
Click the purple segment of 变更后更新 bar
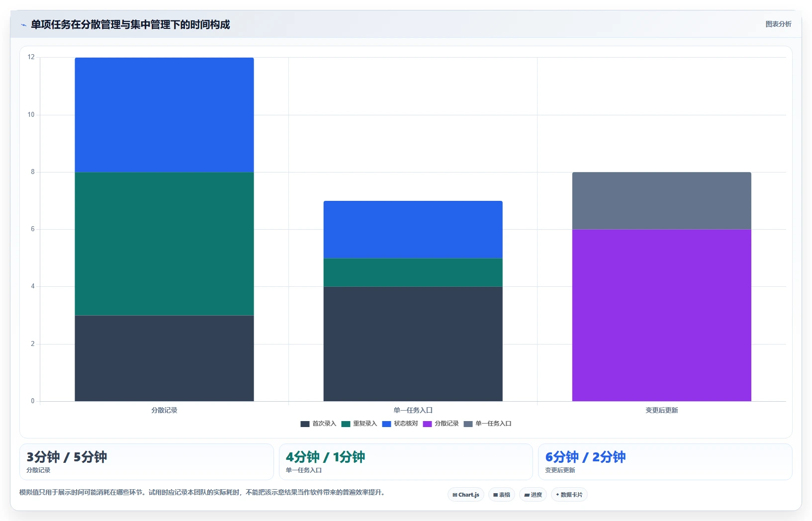tap(661, 315)
